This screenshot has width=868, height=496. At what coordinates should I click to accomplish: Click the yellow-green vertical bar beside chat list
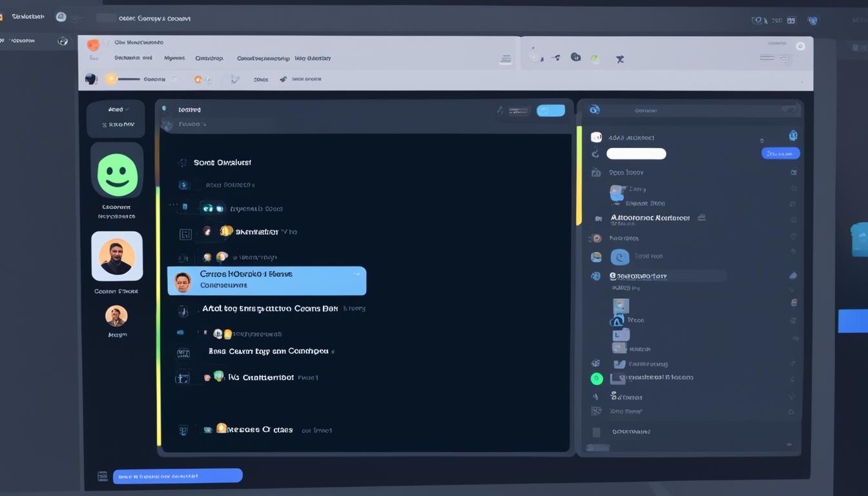point(158,310)
